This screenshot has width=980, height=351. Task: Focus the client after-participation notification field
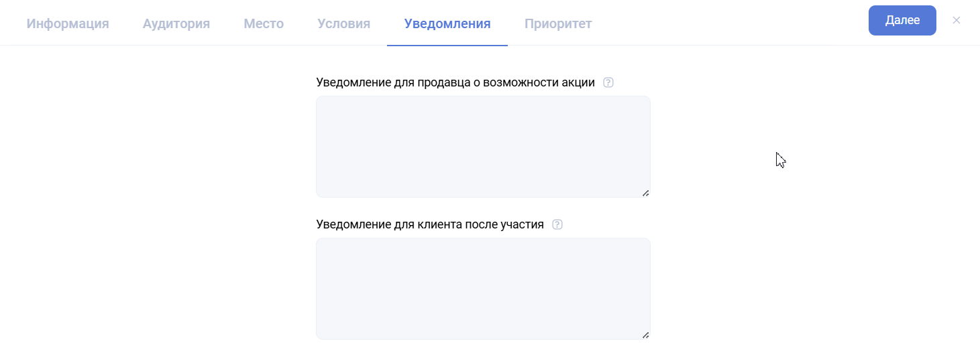click(483, 289)
